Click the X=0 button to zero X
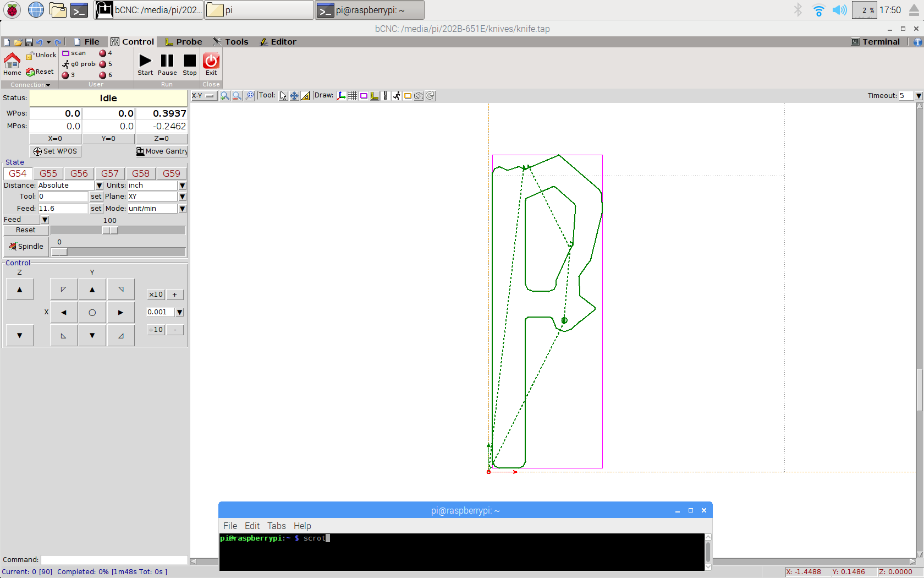 (x=55, y=138)
